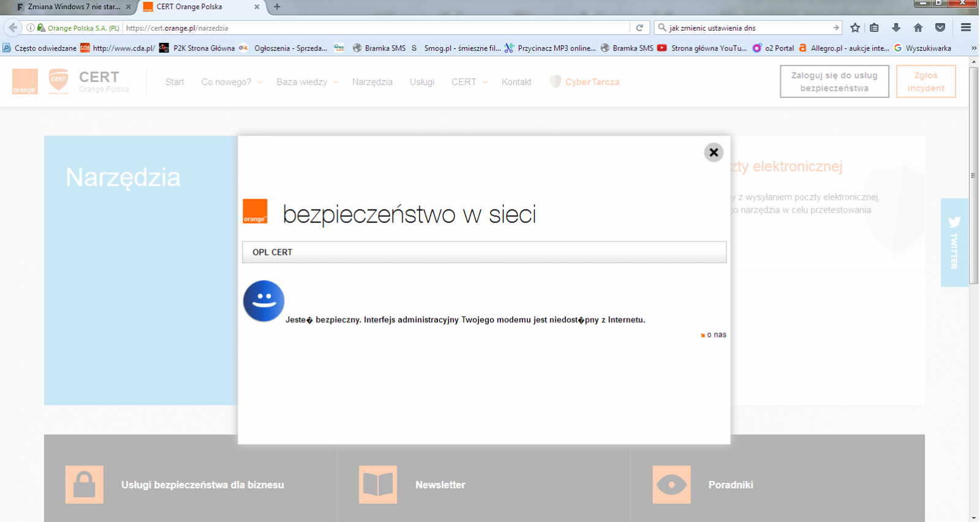Open the o nas link
This screenshot has width=980, height=522.
click(x=714, y=335)
